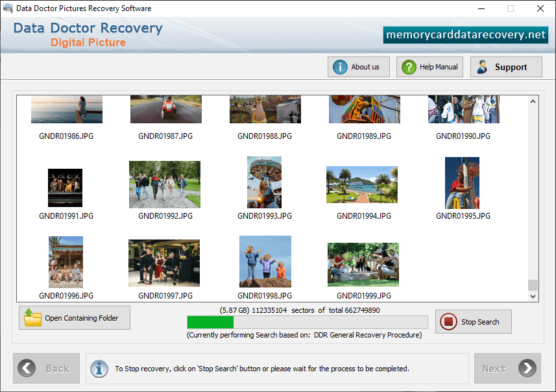Click file name GNDR01987.JPG

[165, 136]
